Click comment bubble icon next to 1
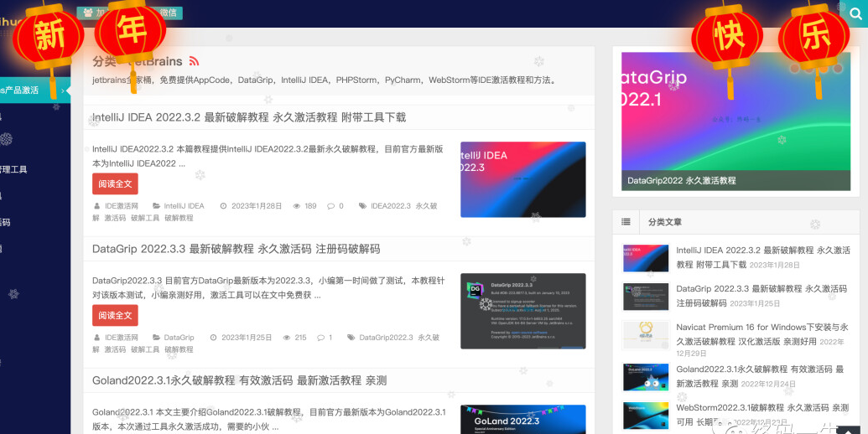Viewport: 868px width, 434px height. [x=320, y=338]
